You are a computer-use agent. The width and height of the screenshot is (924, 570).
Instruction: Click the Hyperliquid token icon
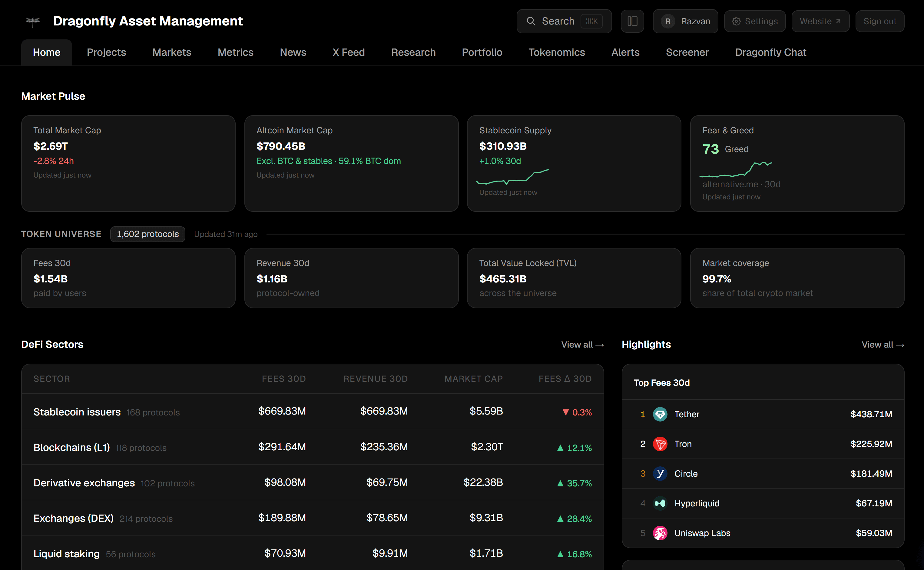660,503
